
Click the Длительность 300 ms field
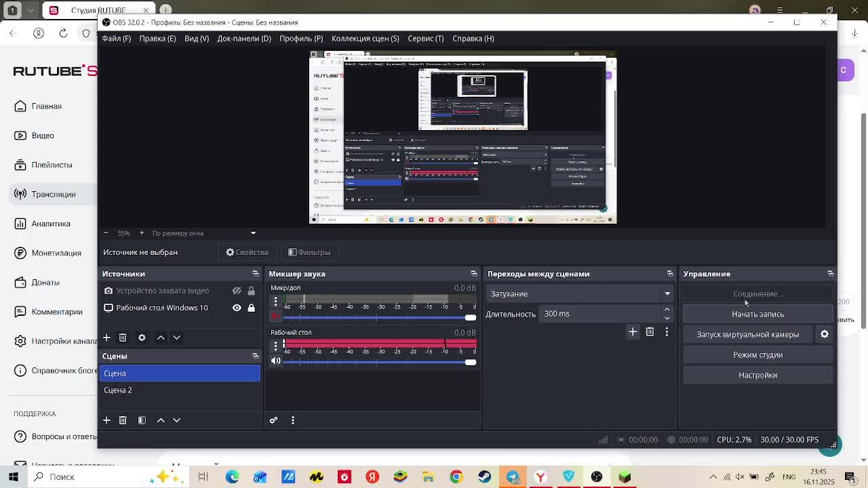(x=601, y=314)
